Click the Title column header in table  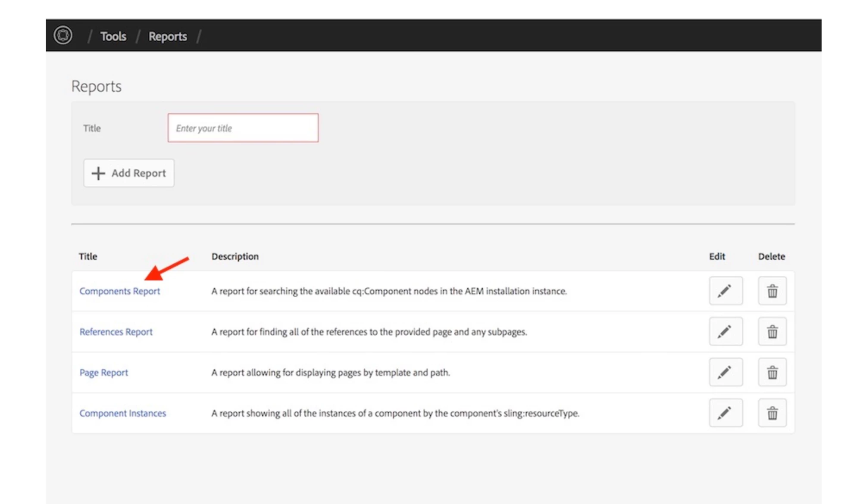tap(88, 256)
